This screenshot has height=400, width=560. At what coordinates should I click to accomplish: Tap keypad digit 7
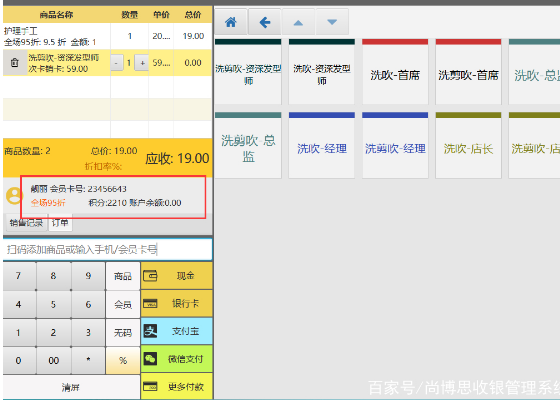point(19,276)
